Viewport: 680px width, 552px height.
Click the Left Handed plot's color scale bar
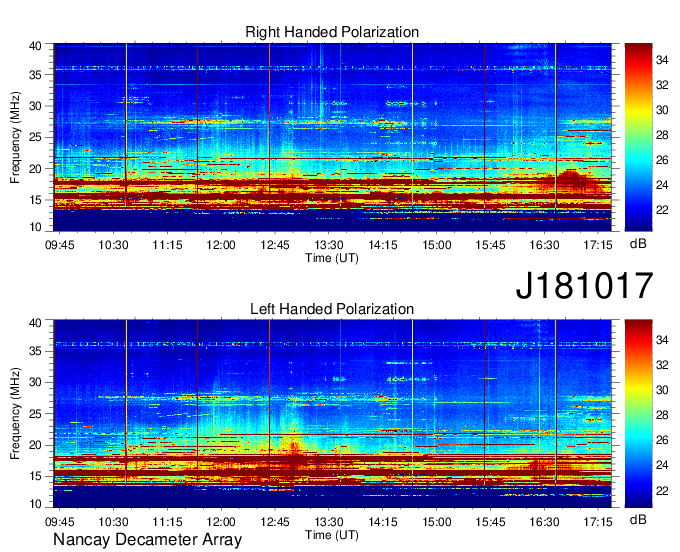tap(638, 413)
